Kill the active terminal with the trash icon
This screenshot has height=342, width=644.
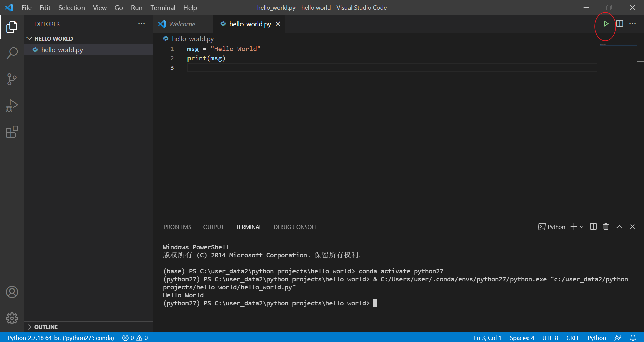(x=606, y=227)
